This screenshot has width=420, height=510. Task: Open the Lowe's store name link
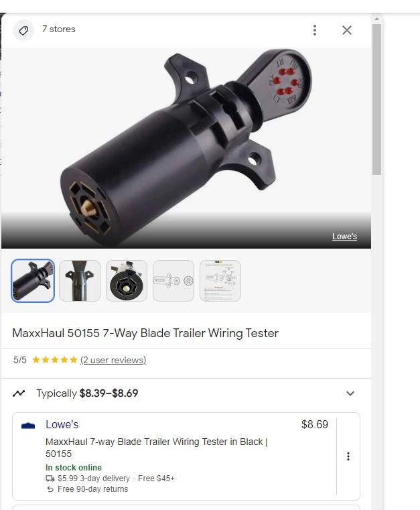tap(62, 424)
